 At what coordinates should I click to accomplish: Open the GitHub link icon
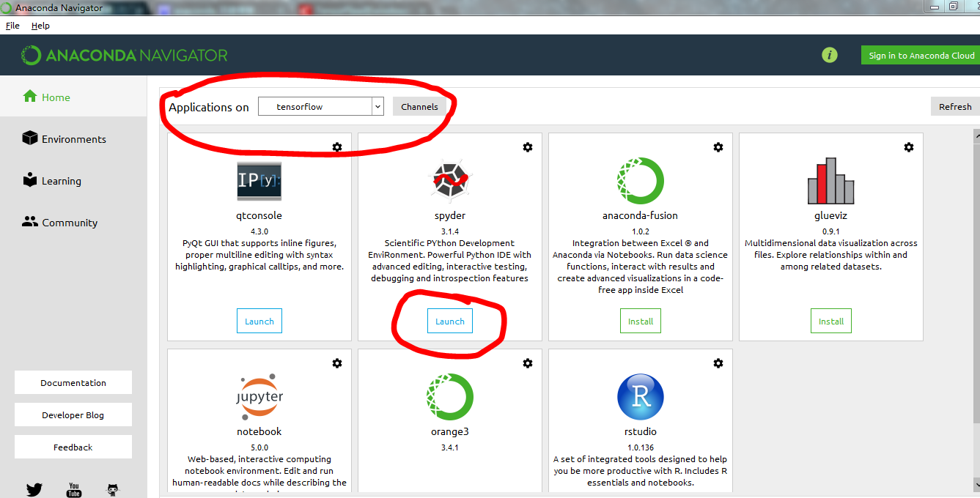pos(112,490)
